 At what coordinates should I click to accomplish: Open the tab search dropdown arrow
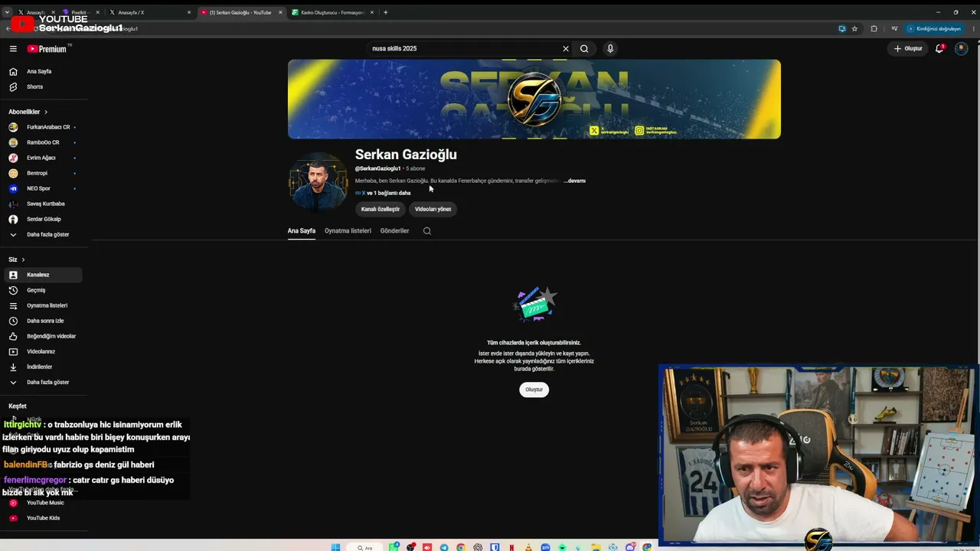click(7, 12)
